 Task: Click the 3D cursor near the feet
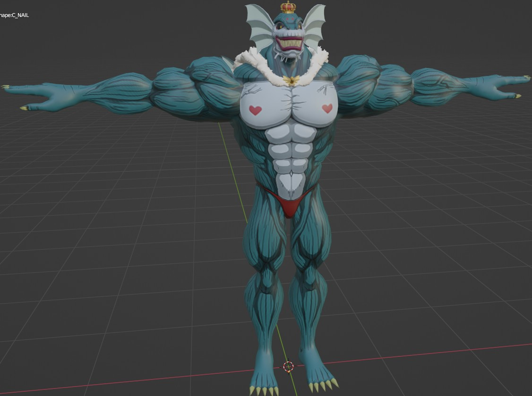[288, 366]
